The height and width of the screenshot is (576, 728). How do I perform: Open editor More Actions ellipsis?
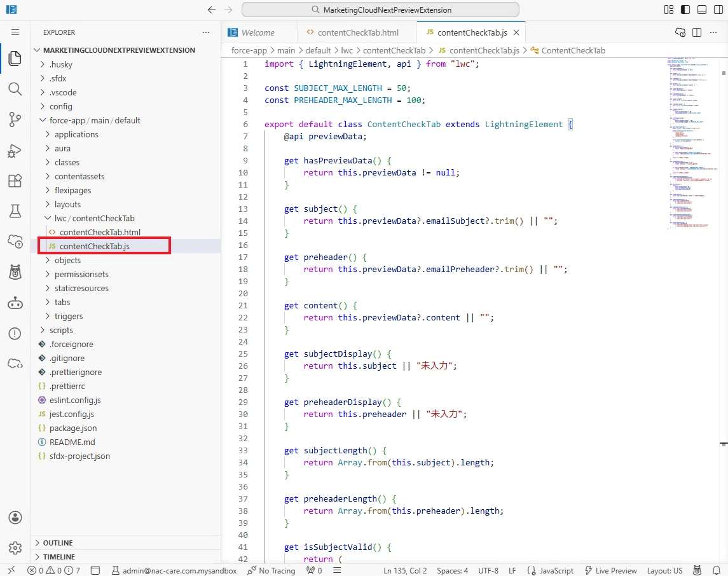(713, 32)
